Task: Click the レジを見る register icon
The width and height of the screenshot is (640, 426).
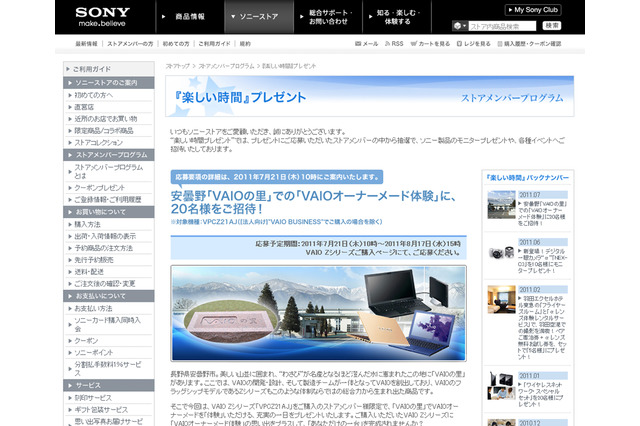Action: tap(459, 44)
